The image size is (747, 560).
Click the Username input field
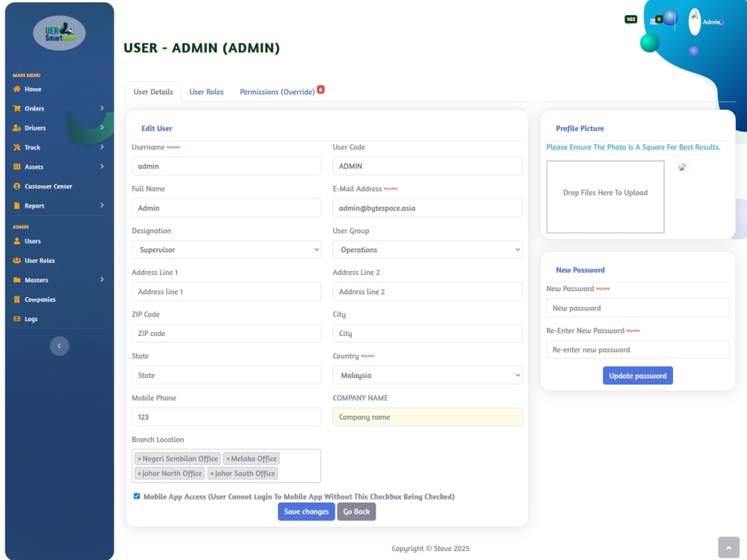226,167
